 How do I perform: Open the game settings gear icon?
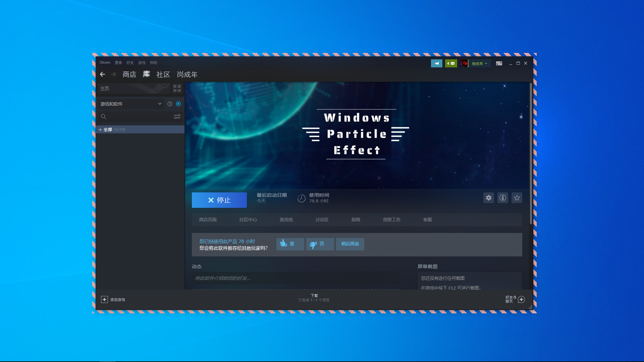pos(488,198)
